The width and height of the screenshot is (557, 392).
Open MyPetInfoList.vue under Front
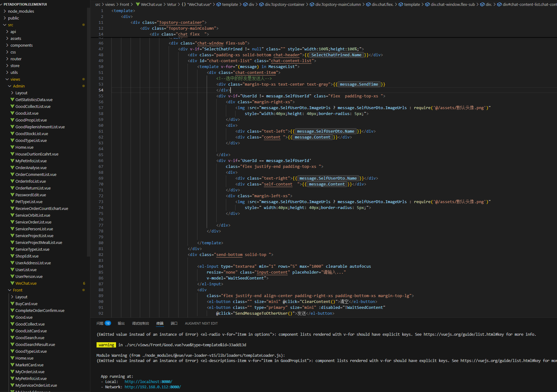pos(31,378)
